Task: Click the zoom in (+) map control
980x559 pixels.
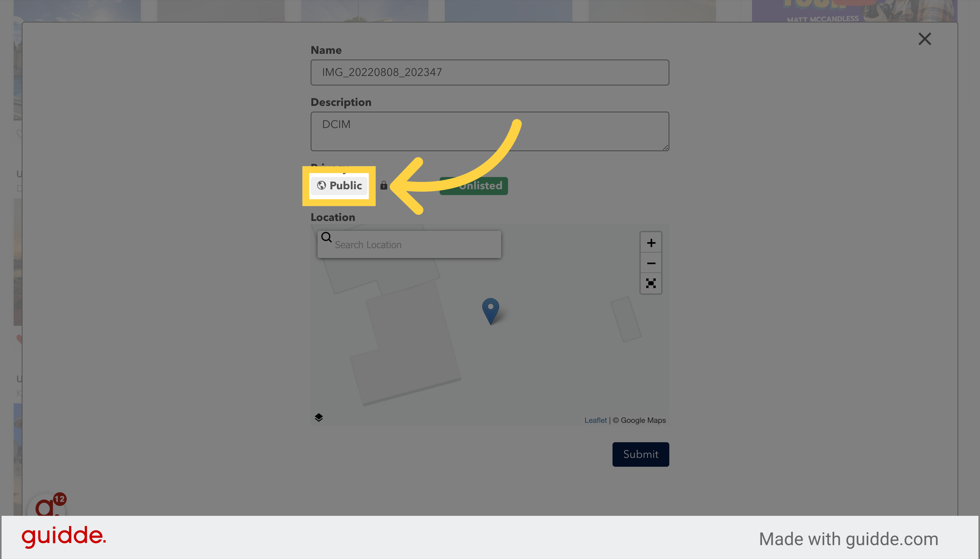Action: [650, 242]
